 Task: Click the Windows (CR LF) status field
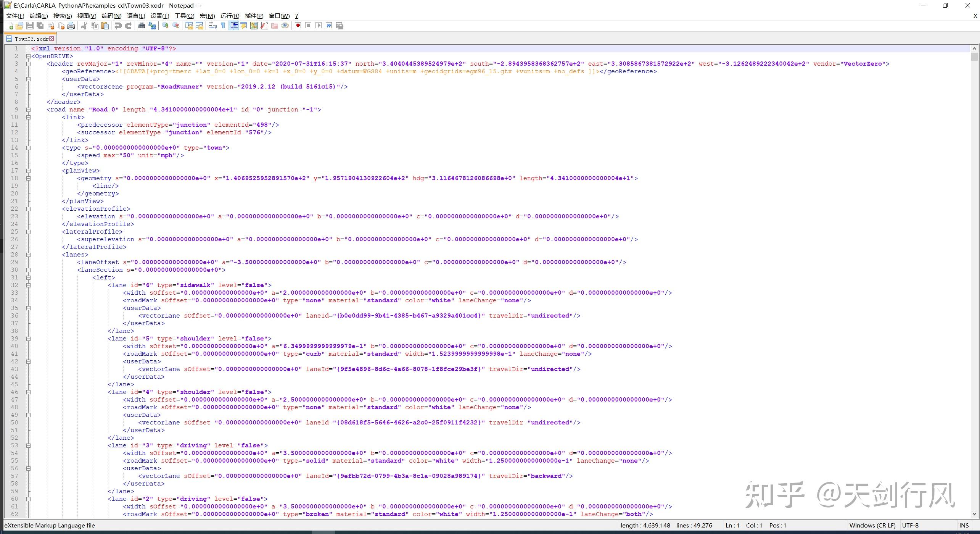pyautogui.click(x=872, y=525)
